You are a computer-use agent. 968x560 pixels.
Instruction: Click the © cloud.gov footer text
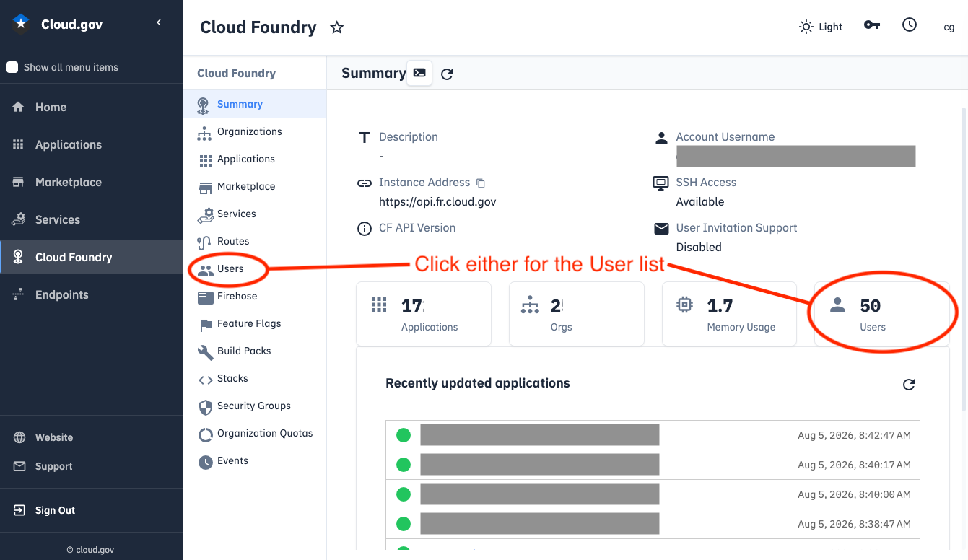90,549
